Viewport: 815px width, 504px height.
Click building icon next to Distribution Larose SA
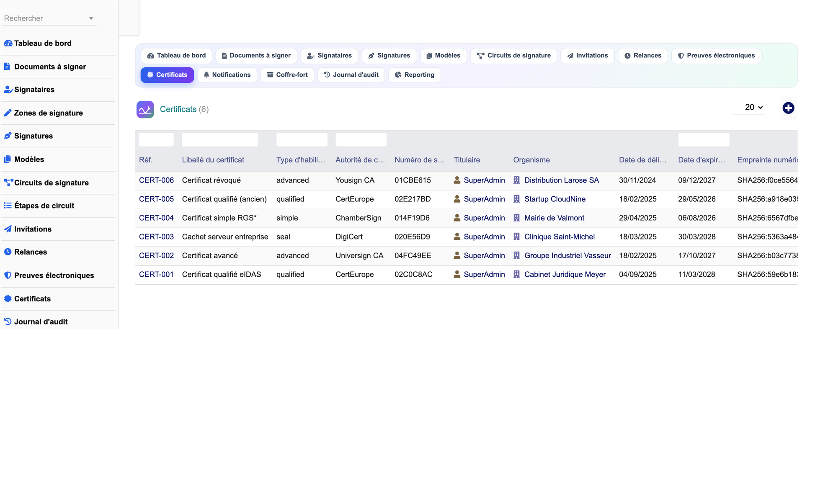(516, 180)
